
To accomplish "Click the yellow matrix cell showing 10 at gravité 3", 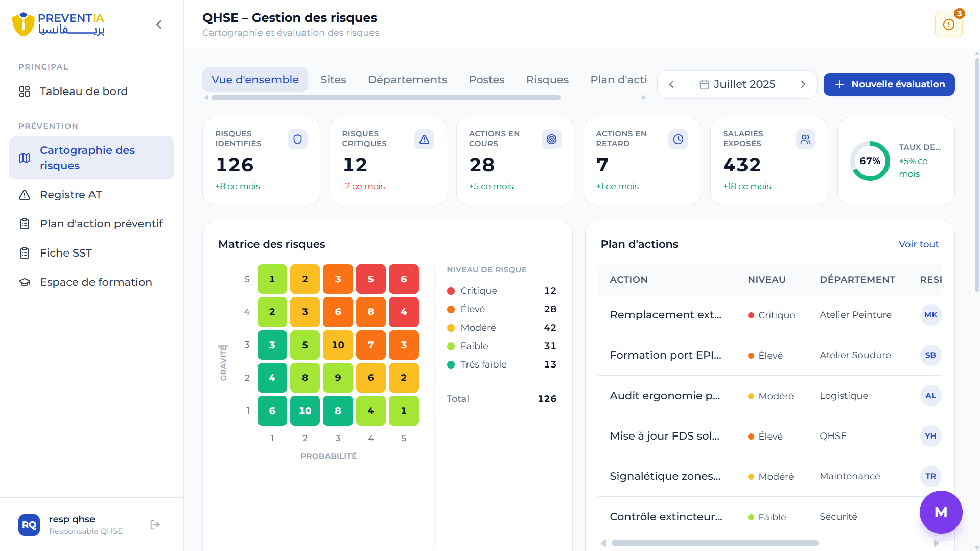I will point(338,345).
